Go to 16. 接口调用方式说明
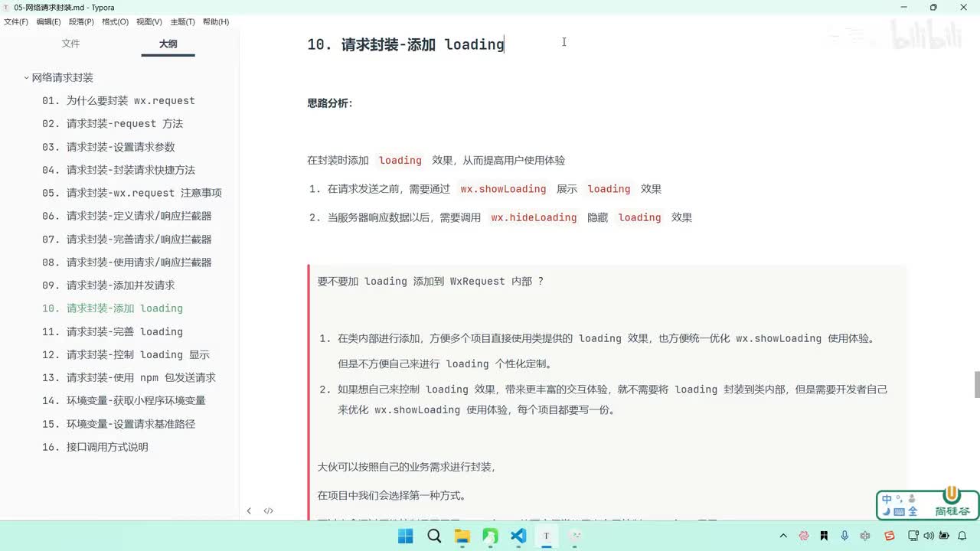The image size is (980, 551). [x=95, y=447]
